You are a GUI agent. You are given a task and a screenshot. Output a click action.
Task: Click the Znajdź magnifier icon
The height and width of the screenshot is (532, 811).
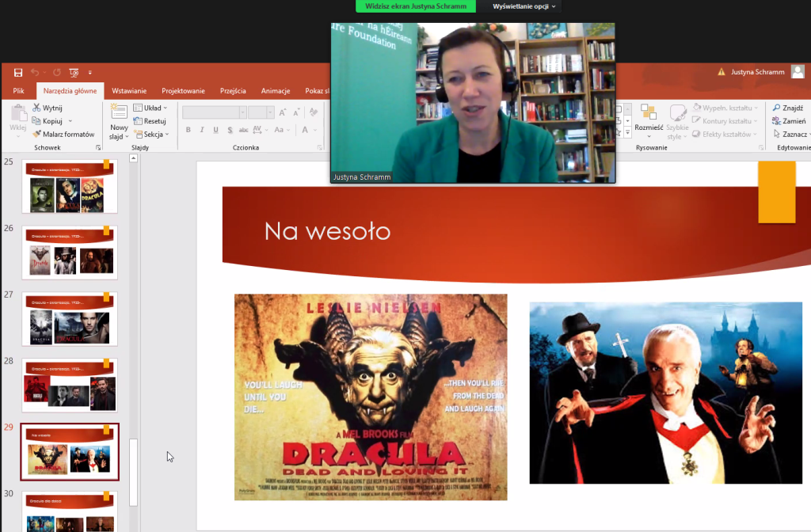(777, 108)
